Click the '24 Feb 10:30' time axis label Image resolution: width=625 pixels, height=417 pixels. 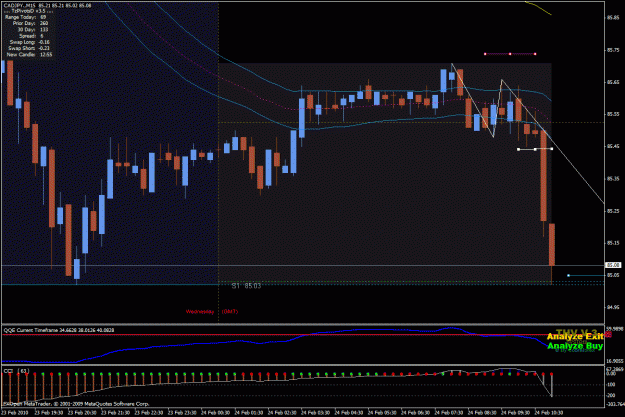click(x=548, y=413)
